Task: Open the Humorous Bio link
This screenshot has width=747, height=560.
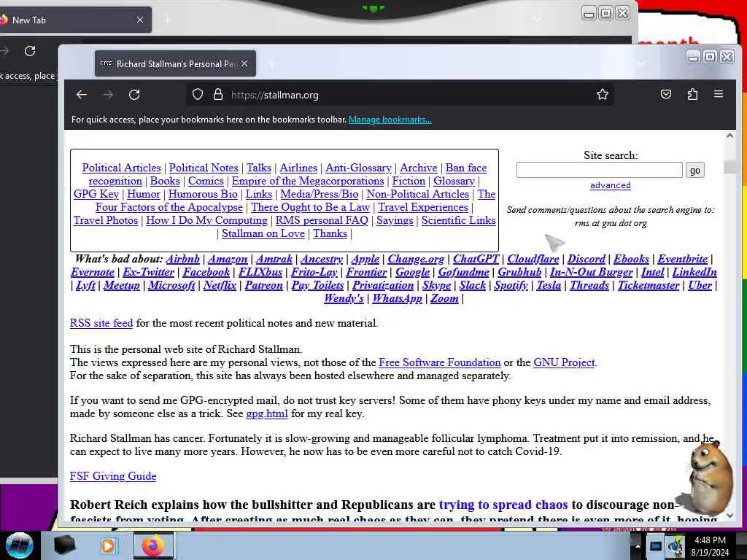Action: [x=203, y=194]
